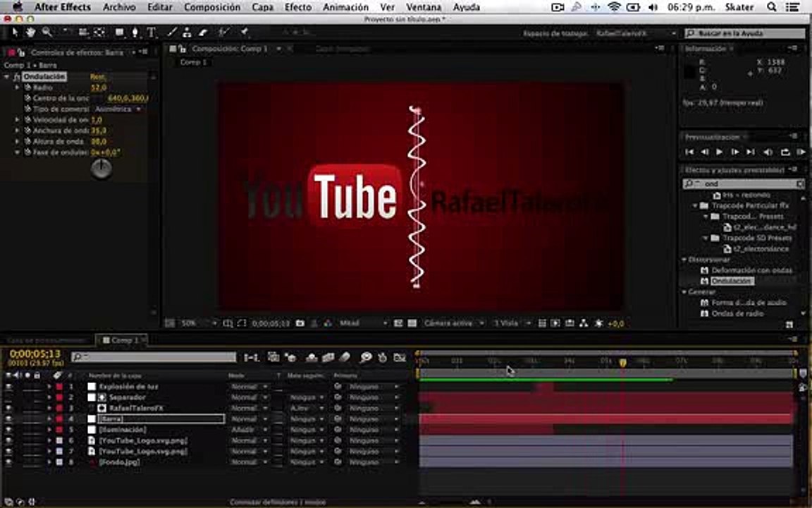Click the Brainstorm icon in timeline
Screen dimensions: 812x508
(x=366, y=357)
